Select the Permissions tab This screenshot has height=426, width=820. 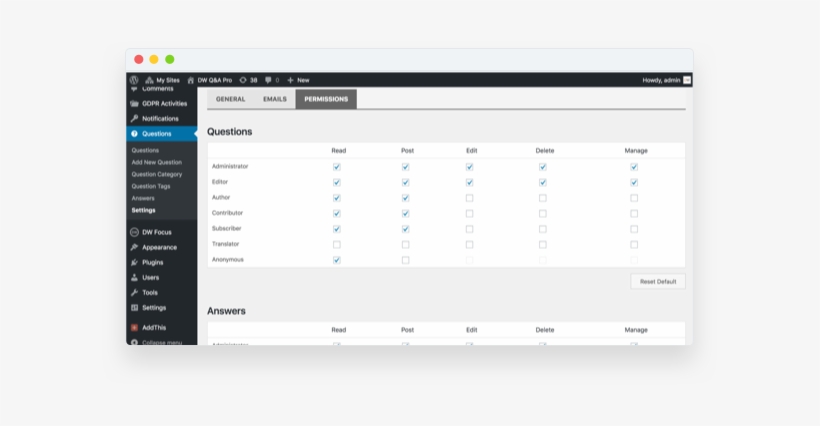[326, 99]
